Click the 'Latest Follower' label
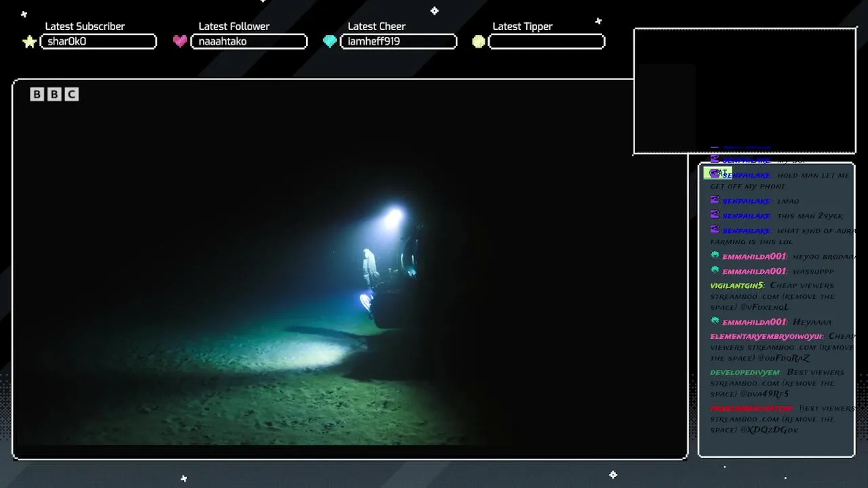The height and width of the screenshot is (488, 868). pos(234,26)
